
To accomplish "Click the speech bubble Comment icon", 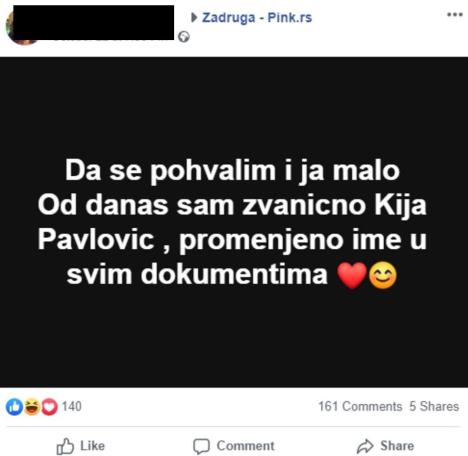I will point(201,446).
